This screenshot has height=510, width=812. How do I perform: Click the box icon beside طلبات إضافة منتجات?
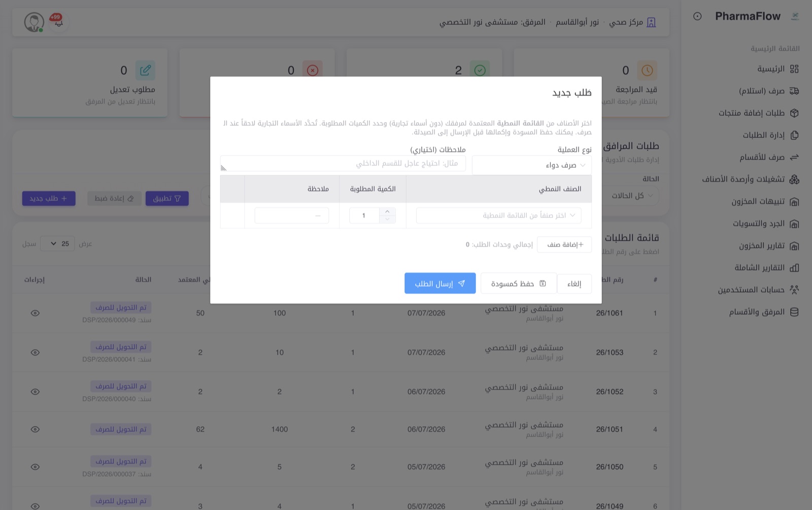click(x=795, y=113)
